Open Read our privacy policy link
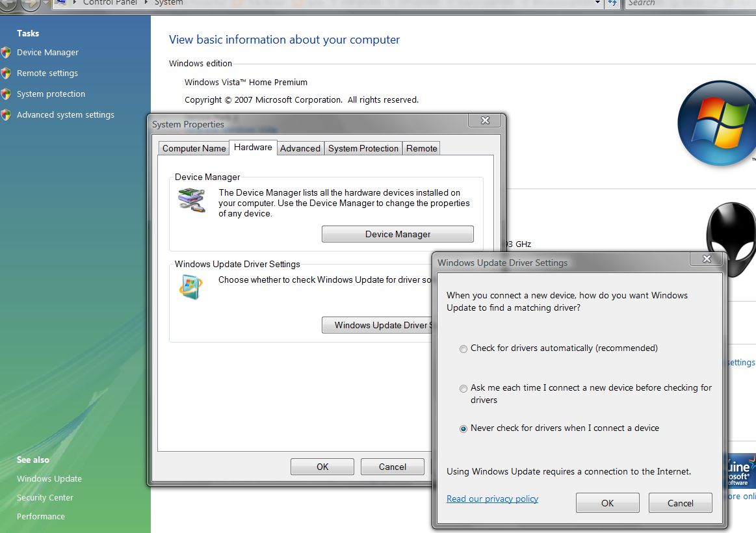Viewport: 756px width, 533px height. point(492,499)
